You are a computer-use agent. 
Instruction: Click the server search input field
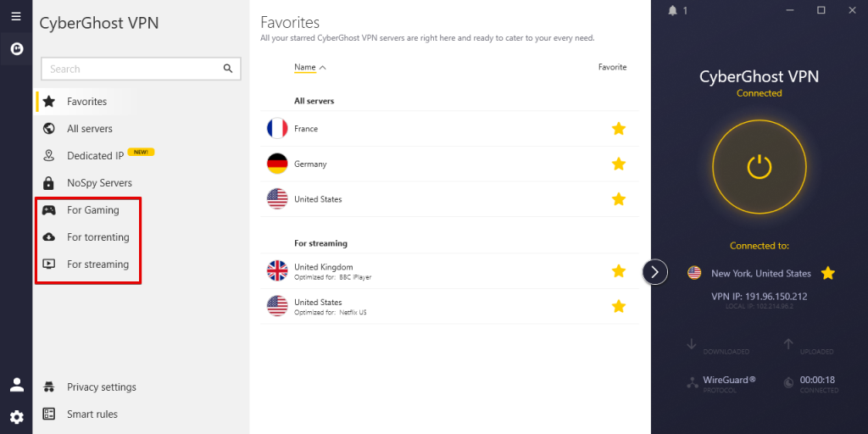(x=131, y=69)
